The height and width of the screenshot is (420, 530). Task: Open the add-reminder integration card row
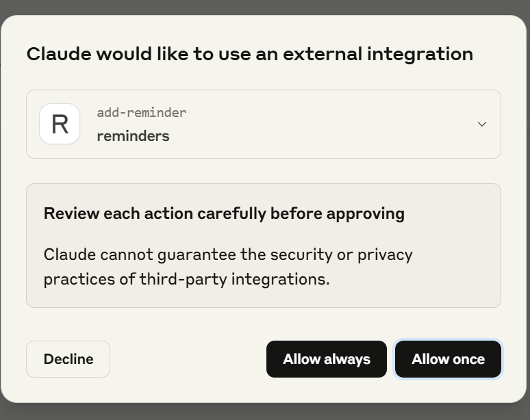(264, 124)
